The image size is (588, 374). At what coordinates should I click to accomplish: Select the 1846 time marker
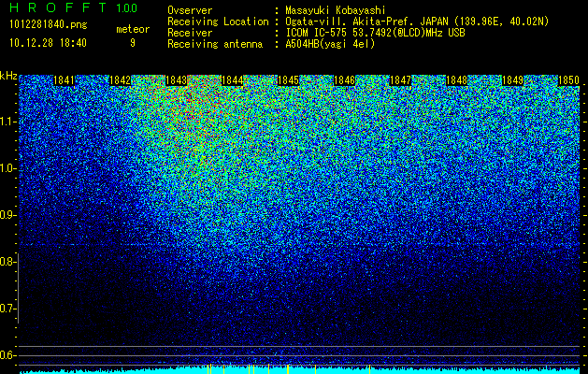coord(345,80)
